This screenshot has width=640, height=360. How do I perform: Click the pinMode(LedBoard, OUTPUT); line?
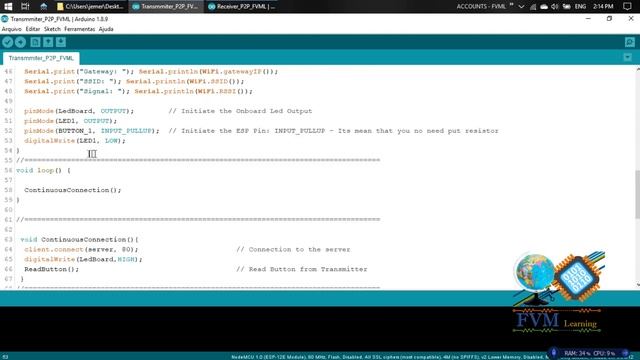[79, 111]
